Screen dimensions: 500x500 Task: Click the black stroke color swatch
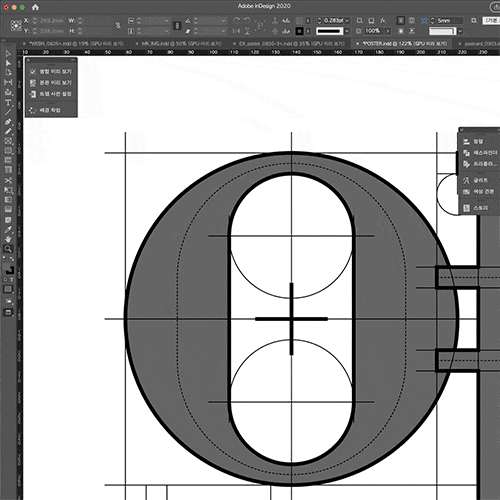299,31
